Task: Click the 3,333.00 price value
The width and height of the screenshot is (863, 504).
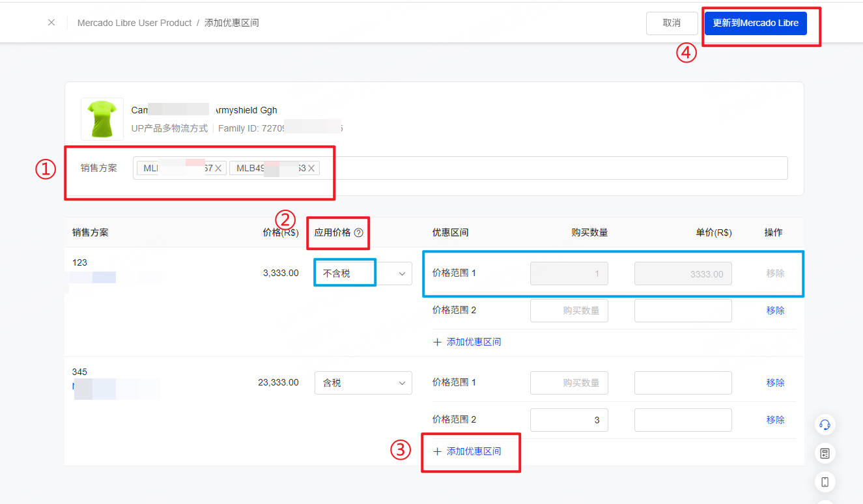Action: (281, 273)
